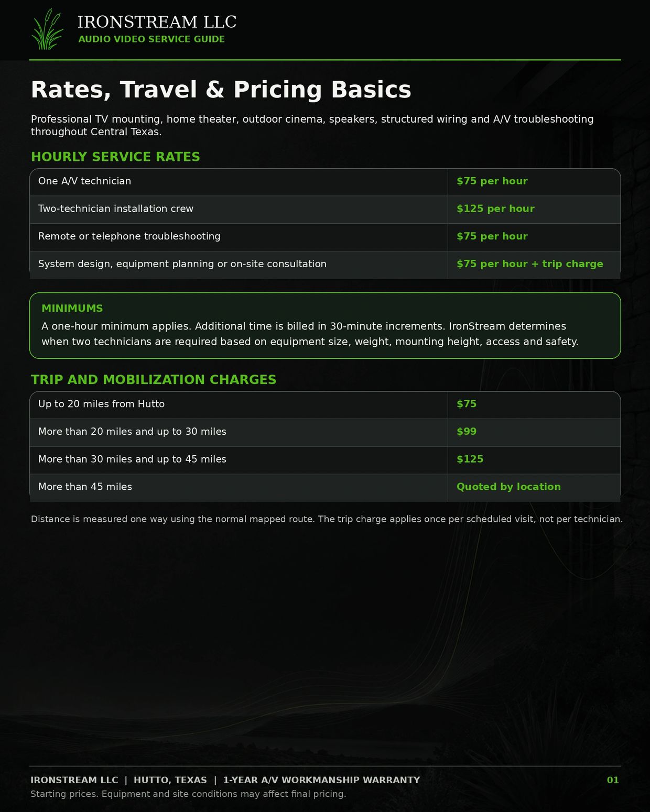Click the IRONSTREAM LLC header title
The width and height of the screenshot is (650, 812).
point(157,22)
